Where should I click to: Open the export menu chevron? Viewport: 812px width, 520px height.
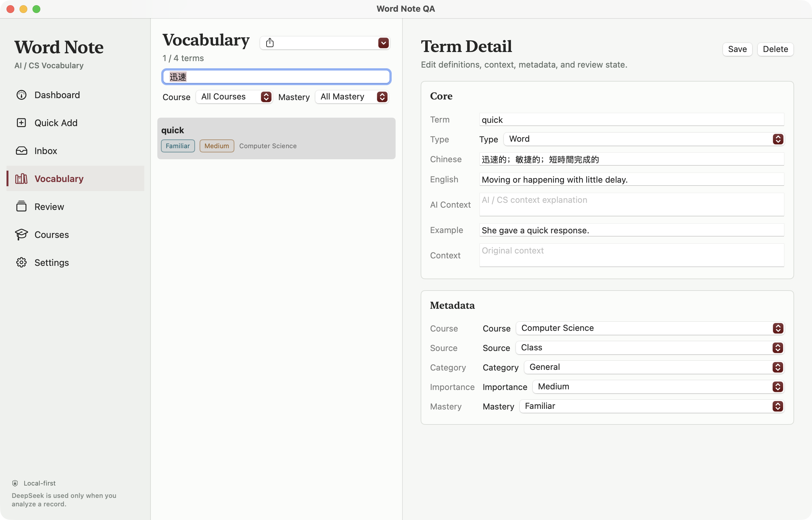coord(383,43)
